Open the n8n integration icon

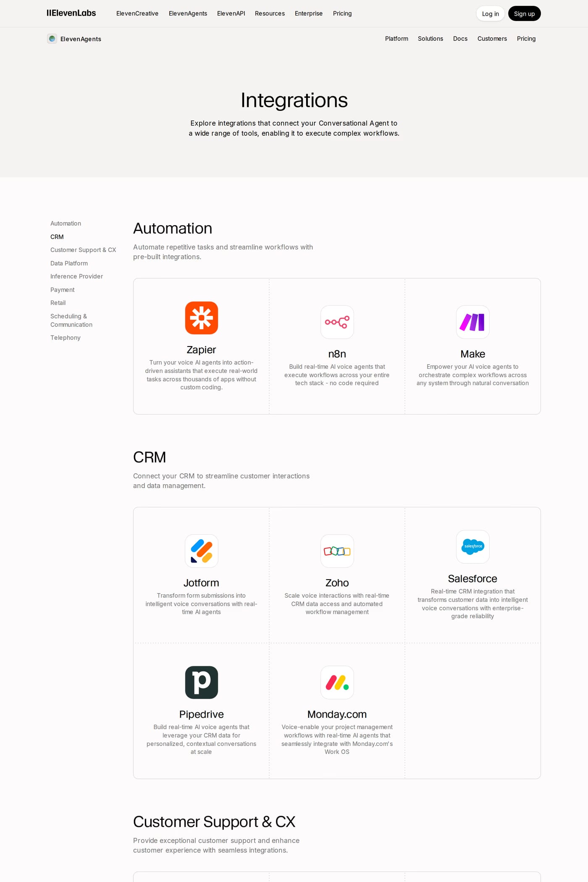click(x=337, y=322)
